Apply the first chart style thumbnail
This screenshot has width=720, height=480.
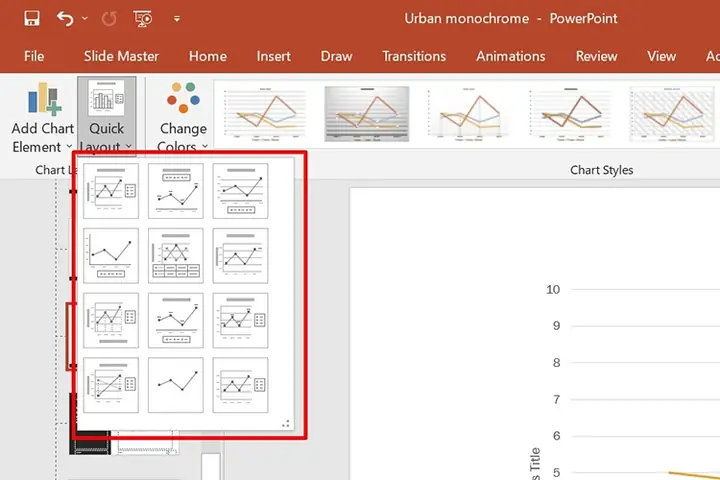tap(265, 113)
